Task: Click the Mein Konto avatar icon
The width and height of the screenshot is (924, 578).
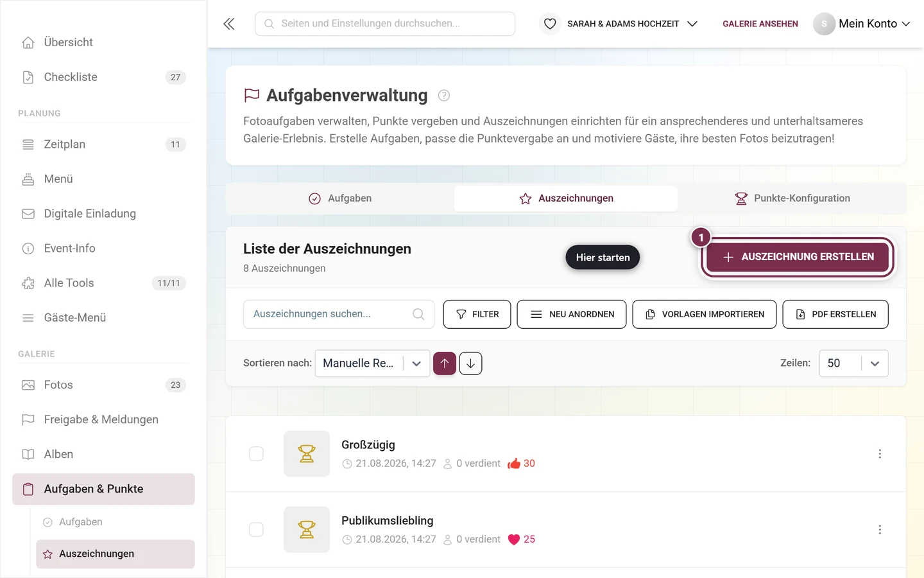Action: point(824,24)
